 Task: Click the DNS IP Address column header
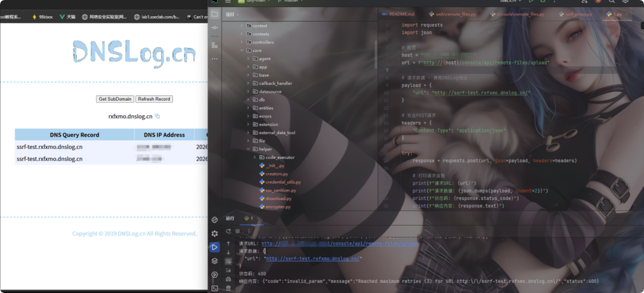[165, 135]
